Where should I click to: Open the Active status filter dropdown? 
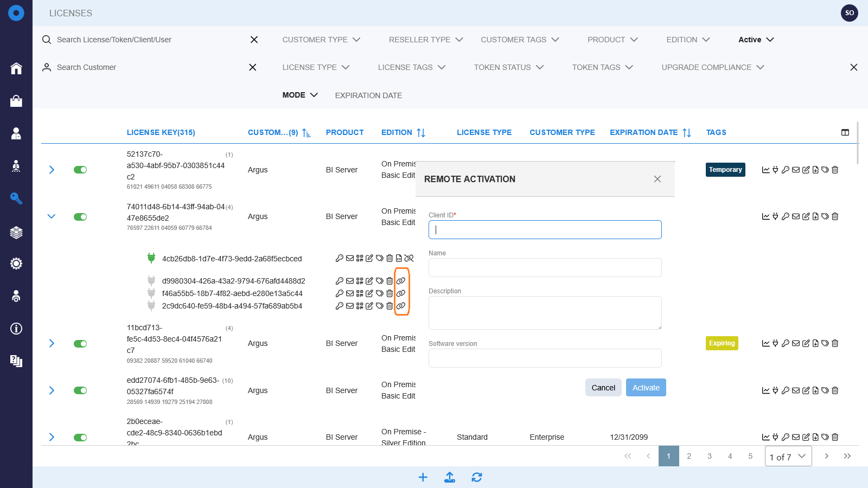pyautogui.click(x=755, y=39)
